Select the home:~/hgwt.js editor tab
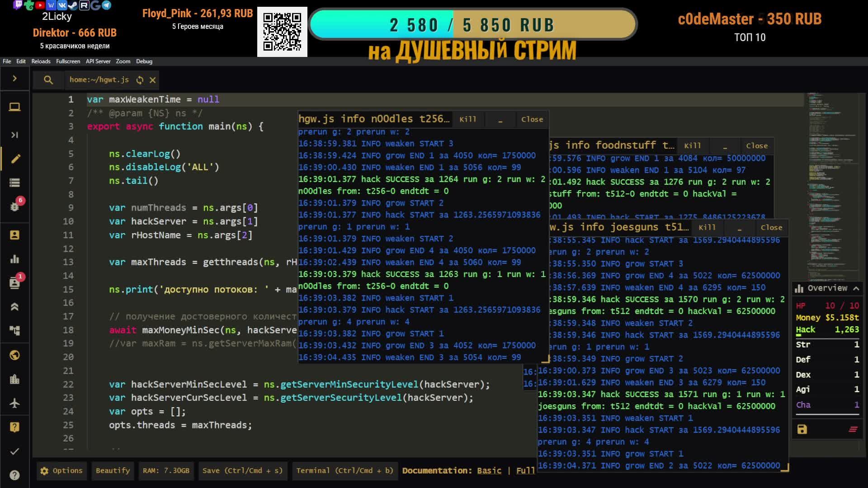The height and width of the screenshot is (488, 868). point(99,80)
